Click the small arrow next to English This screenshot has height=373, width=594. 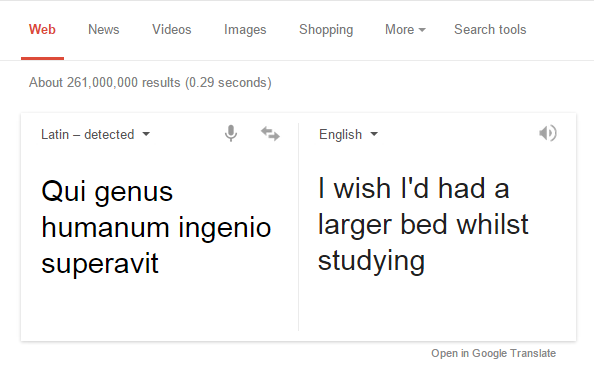(x=374, y=134)
